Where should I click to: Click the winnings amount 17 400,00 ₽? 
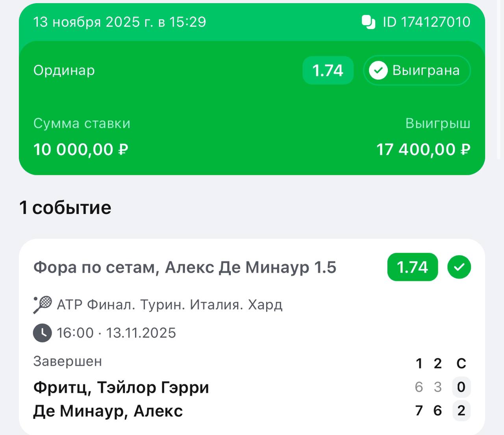(x=423, y=150)
